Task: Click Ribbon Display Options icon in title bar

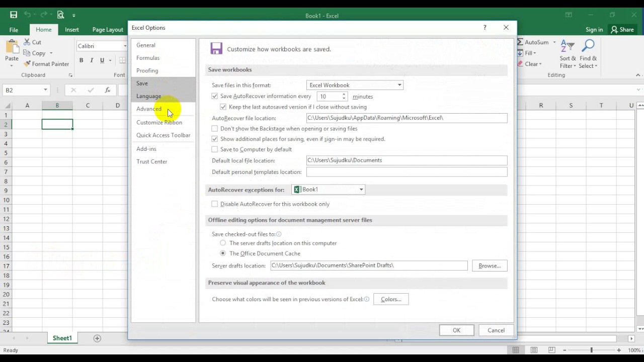Action: (x=569, y=15)
